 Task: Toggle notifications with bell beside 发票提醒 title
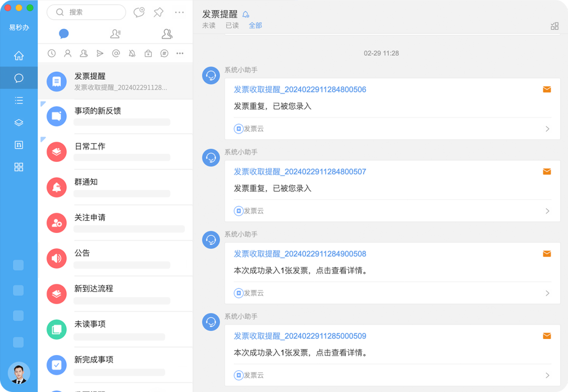(246, 14)
